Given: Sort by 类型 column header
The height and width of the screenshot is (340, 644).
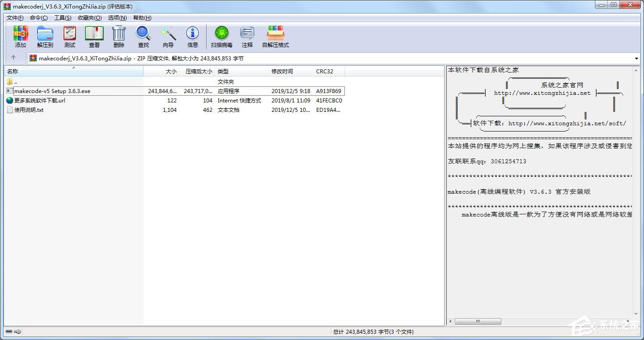Looking at the screenshot, I should click(242, 71).
